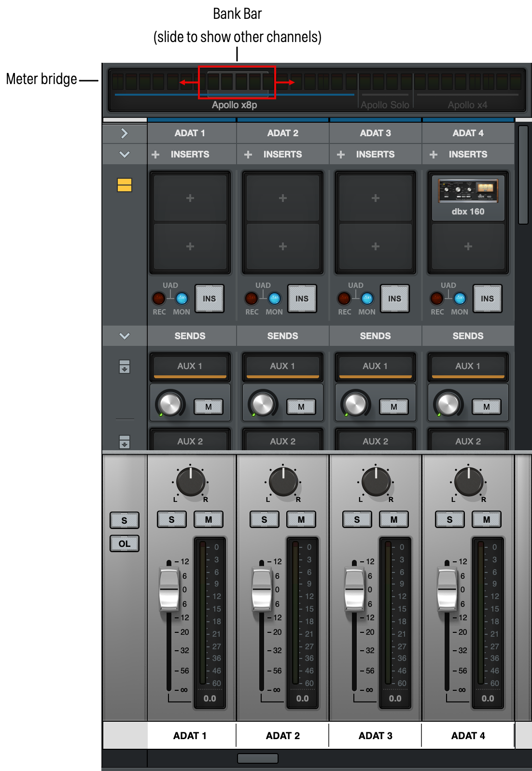This screenshot has width=532, height=771.
Task: Add a plugin in ADAT 3's second insert slot
Action: (x=376, y=246)
